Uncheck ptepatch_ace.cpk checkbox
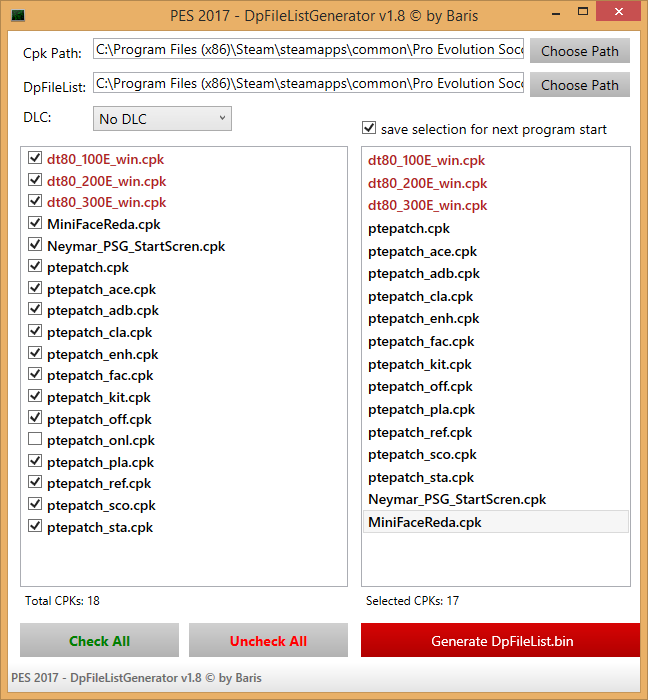648x700 pixels. click(35, 288)
